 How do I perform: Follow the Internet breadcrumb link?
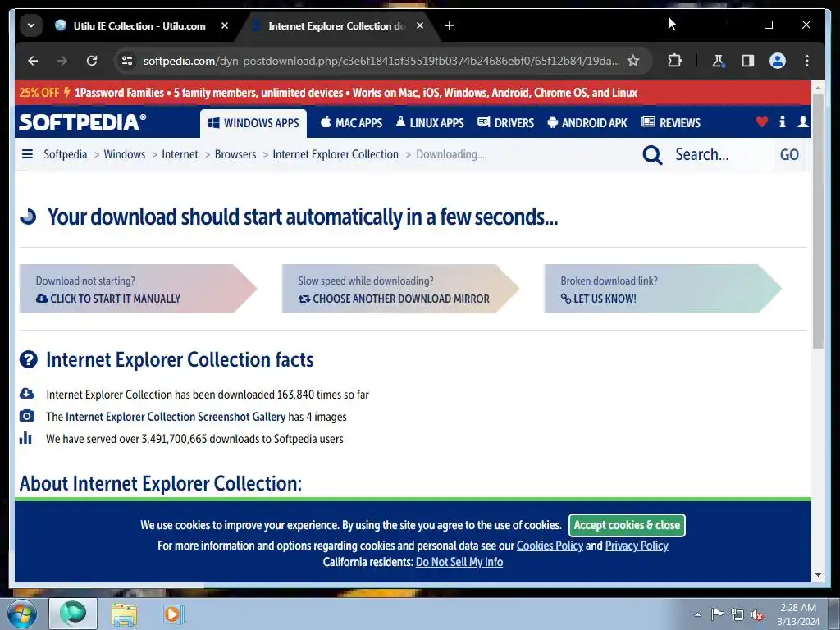click(x=180, y=154)
